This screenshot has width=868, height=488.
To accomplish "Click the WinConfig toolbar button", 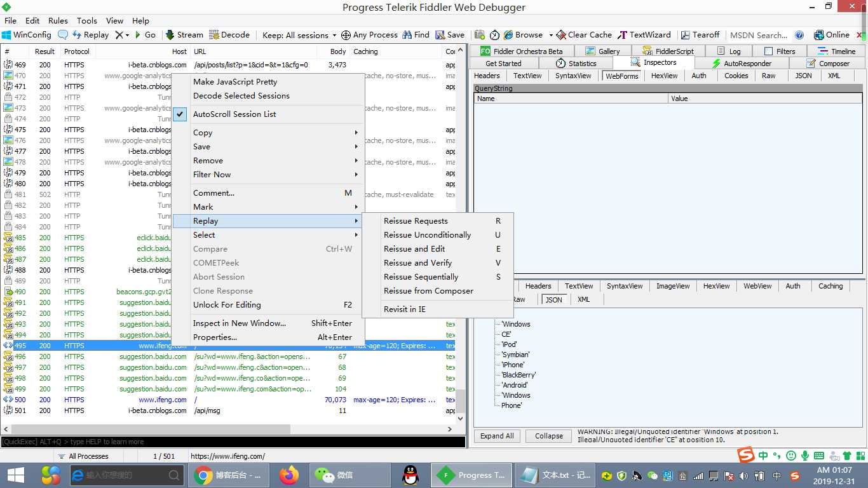I will pyautogui.click(x=27, y=35).
